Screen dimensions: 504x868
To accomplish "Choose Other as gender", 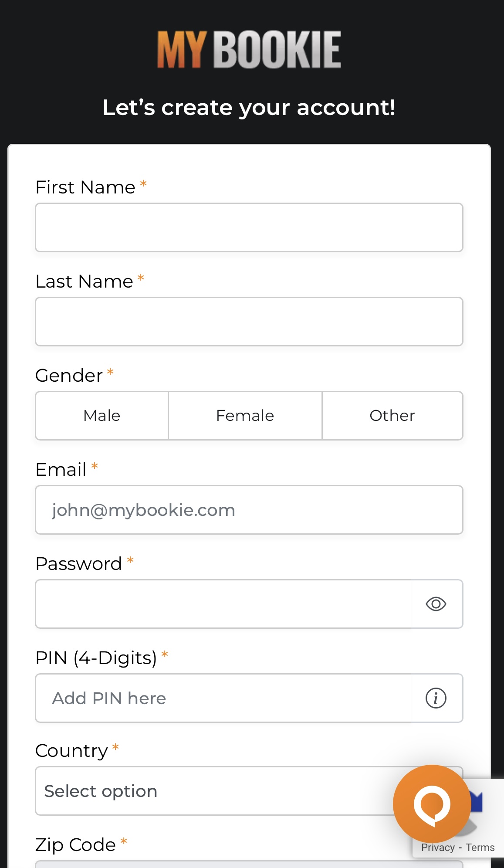I will pyautogui.click(x=392, y=416).
